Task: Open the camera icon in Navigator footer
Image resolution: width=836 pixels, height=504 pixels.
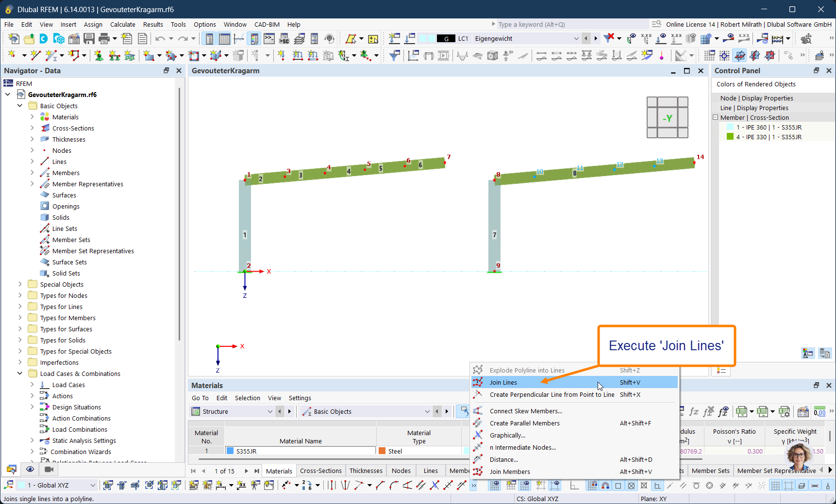Action: pyautogui.click(x=49, y=469)
